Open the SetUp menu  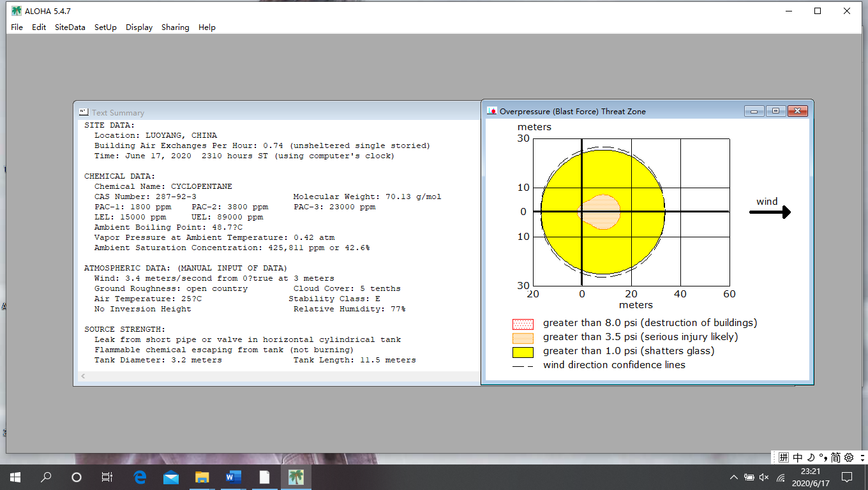coord(105,27)
